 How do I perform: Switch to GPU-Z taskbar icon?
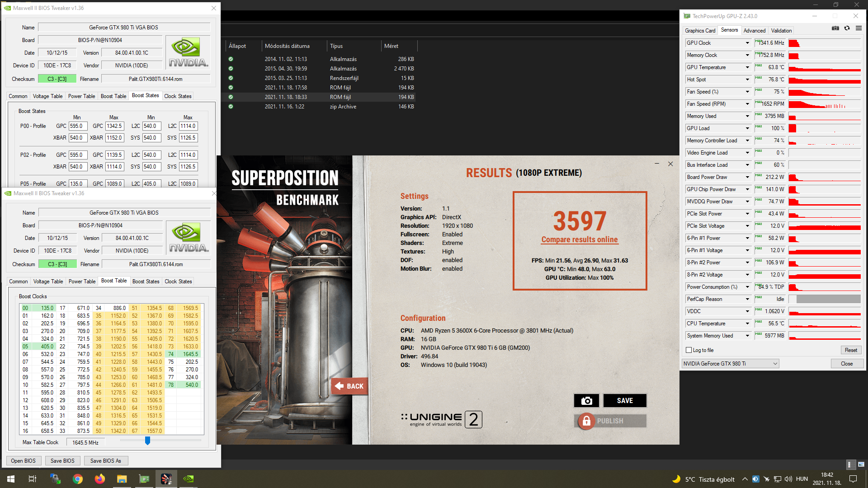tap(144, 479)
